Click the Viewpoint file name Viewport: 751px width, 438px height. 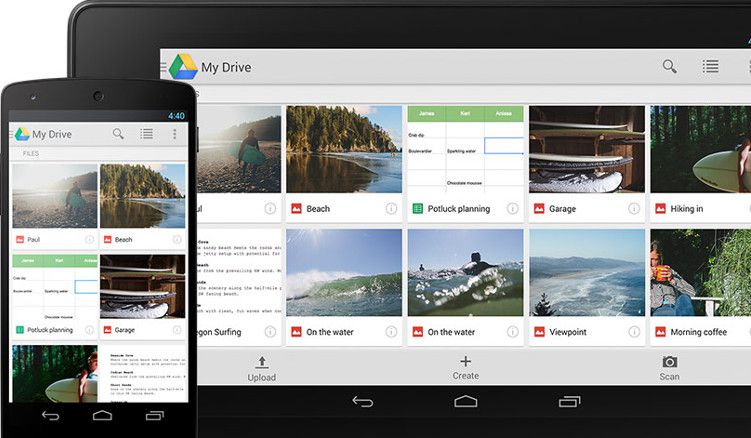(568, 332)
